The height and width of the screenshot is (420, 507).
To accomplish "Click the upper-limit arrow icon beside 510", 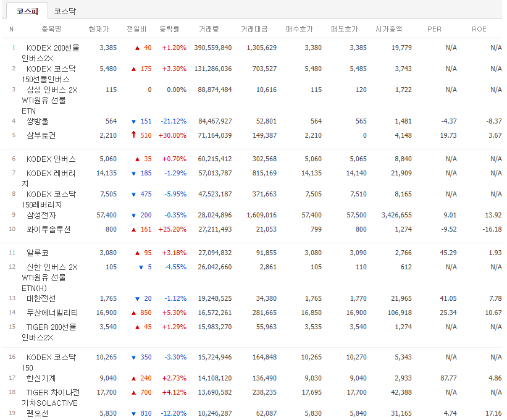I will (x=133, y=135).
